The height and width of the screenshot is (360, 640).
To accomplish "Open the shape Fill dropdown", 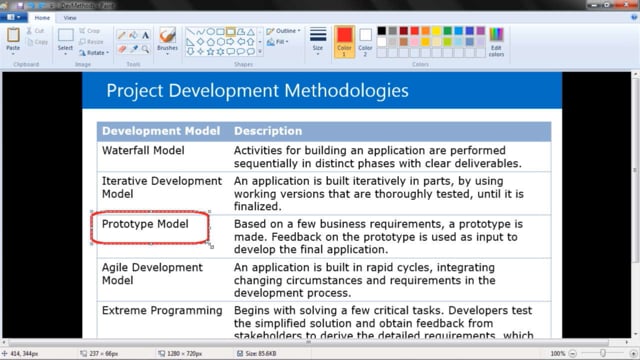I will pos(278,42).
